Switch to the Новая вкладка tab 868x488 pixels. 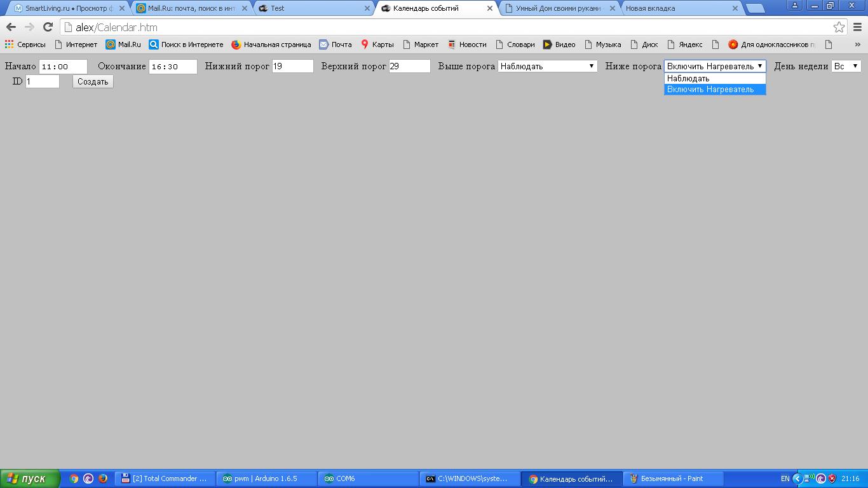tap(681, 8)
